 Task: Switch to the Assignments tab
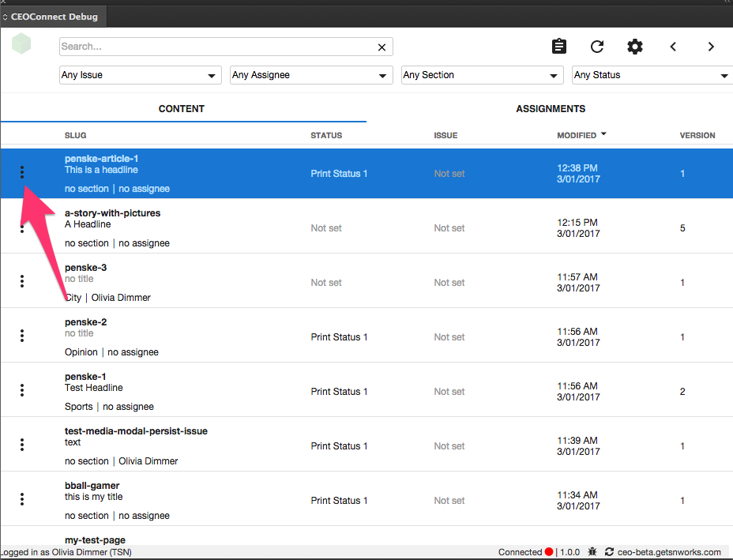[551, 109]
